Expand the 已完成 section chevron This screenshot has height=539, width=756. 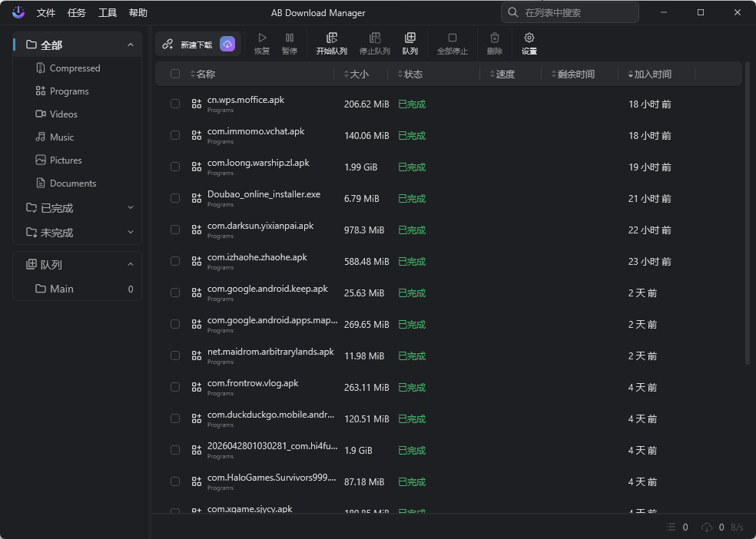131,207
